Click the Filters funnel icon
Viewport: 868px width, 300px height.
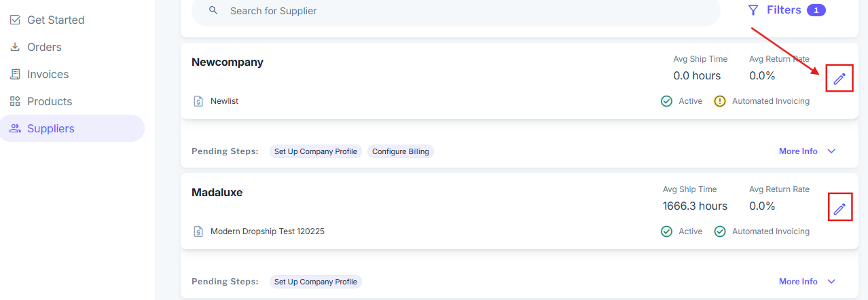tap(753, 10)
